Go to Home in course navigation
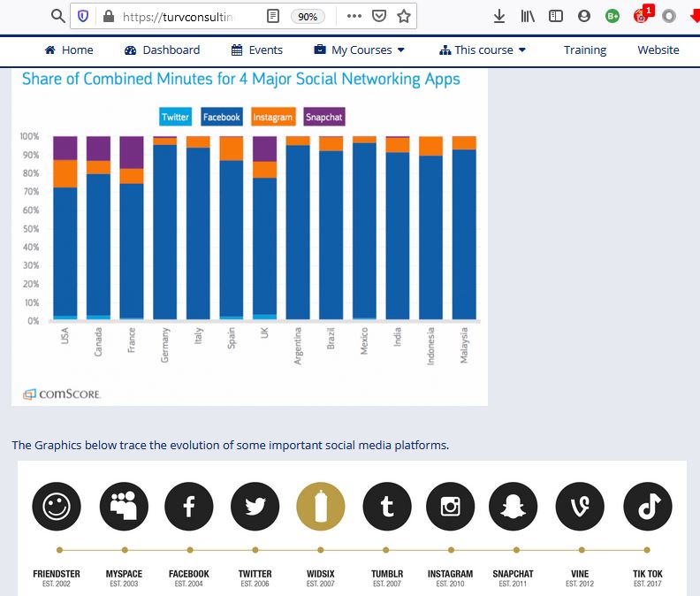 (69, 50)
